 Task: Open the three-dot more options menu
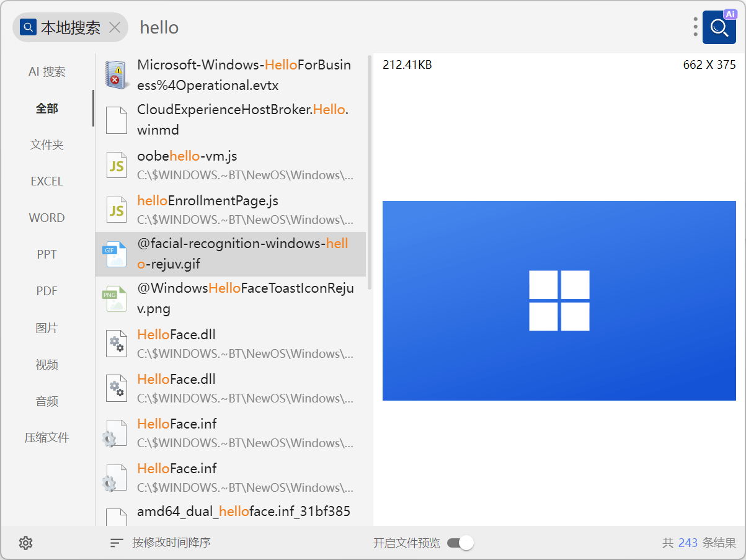(696, 27)
